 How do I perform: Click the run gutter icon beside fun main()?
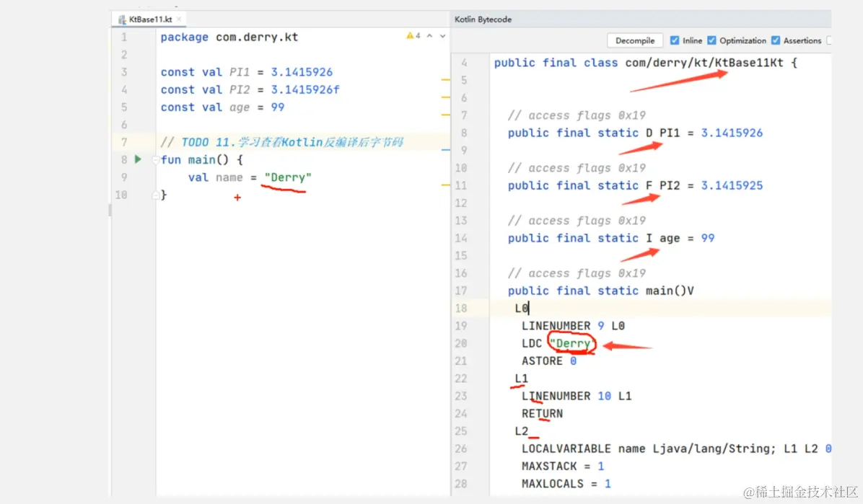(138, 159)
